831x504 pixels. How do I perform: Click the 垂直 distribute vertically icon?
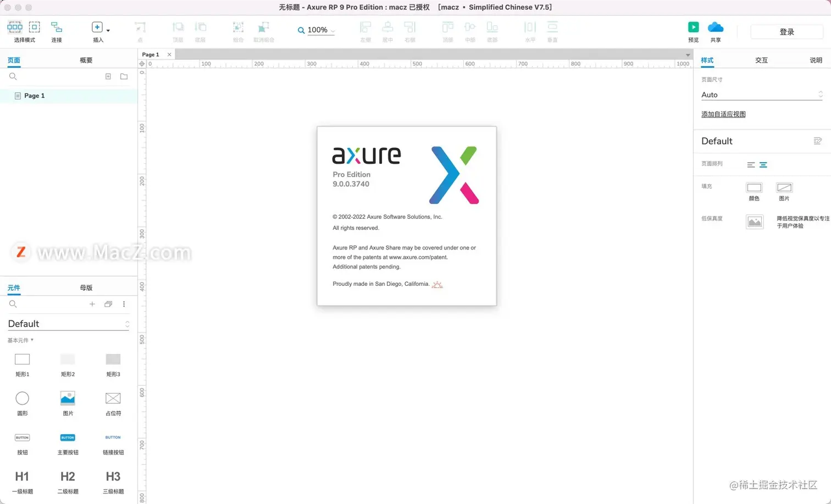pos(552,27)
